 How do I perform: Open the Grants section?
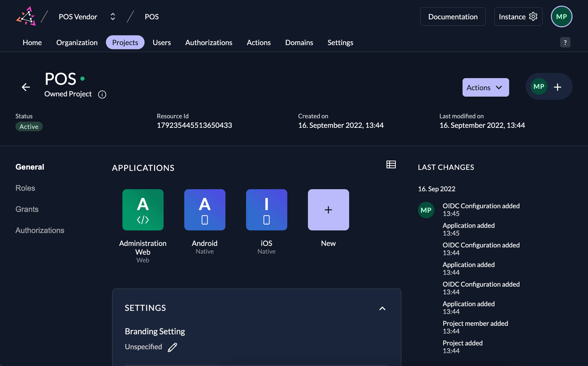click(27, 208)
